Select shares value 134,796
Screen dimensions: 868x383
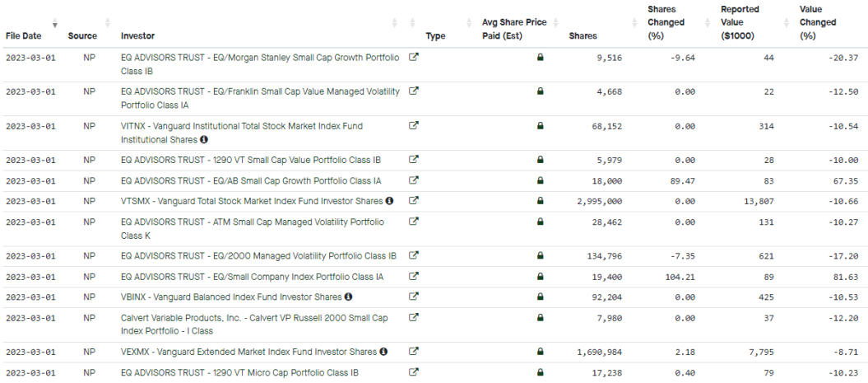point(605,256)
